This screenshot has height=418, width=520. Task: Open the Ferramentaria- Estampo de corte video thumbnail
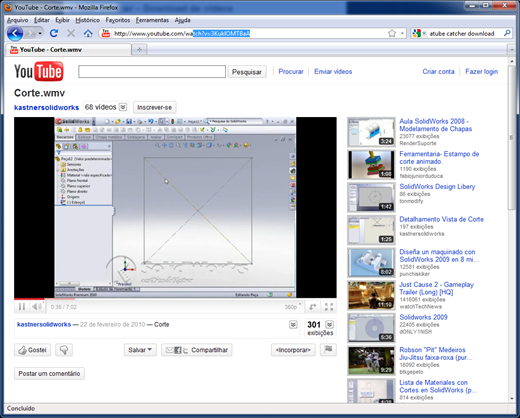(371, 164)
